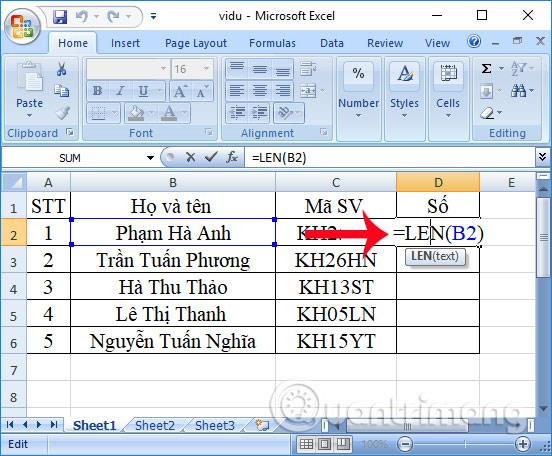Increase the cell indent

(259, 113)
